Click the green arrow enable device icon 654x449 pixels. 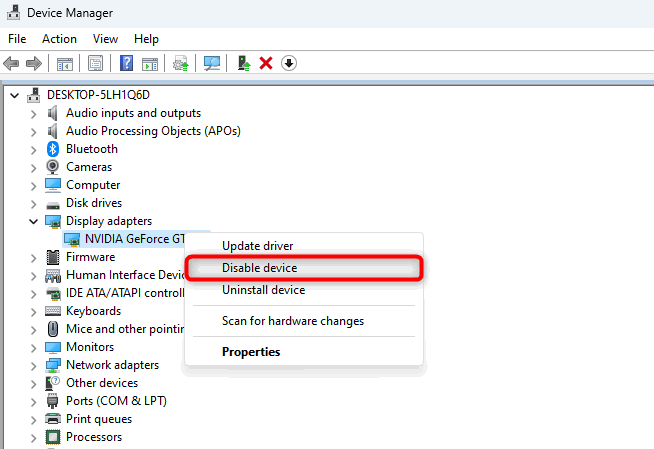point(244,63)
